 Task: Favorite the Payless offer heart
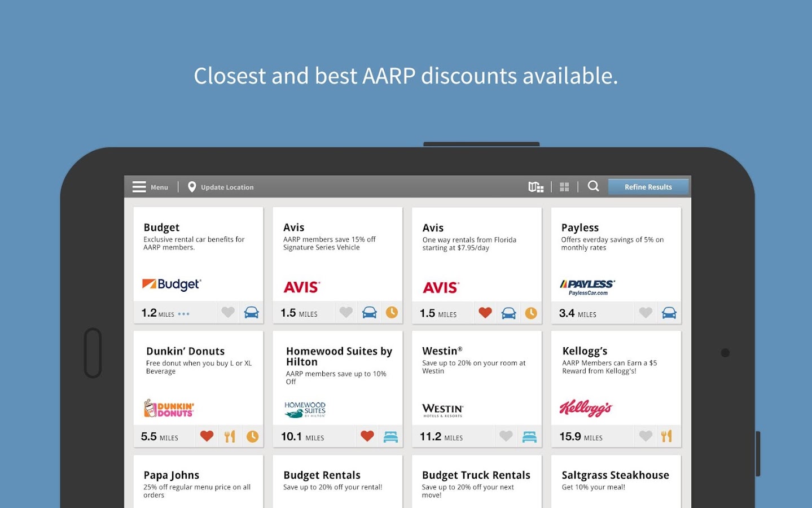pos(646,312)
